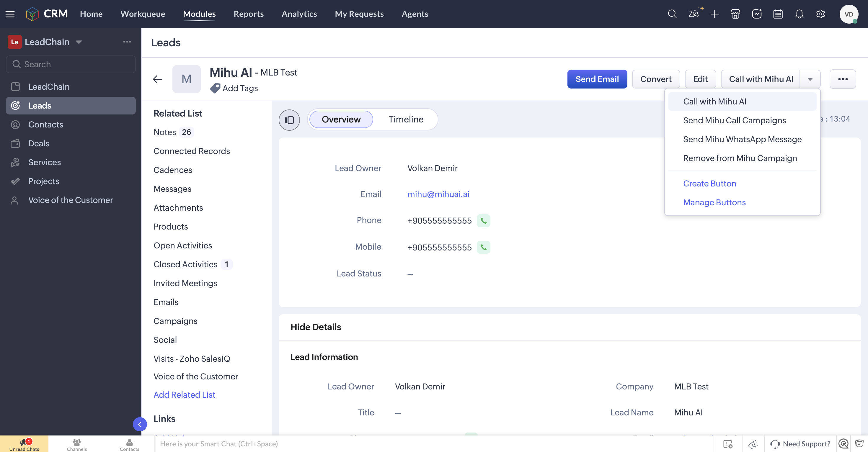This screenshot has width=868, height=452.
Task: Open more options ellipsis next to LeadChain
Action: [x=127, y=42]
